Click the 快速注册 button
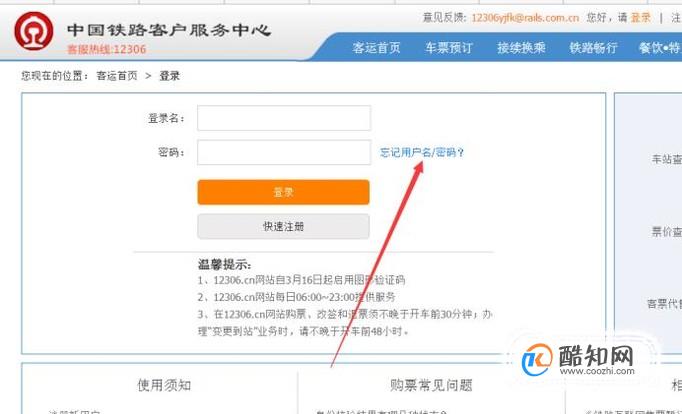The width and height of the screenshot is (682, 414). [284, 226]
